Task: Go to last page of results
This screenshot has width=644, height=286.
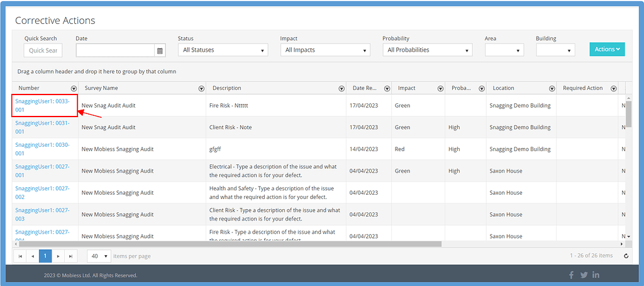Action: click(x=70, y=256)
